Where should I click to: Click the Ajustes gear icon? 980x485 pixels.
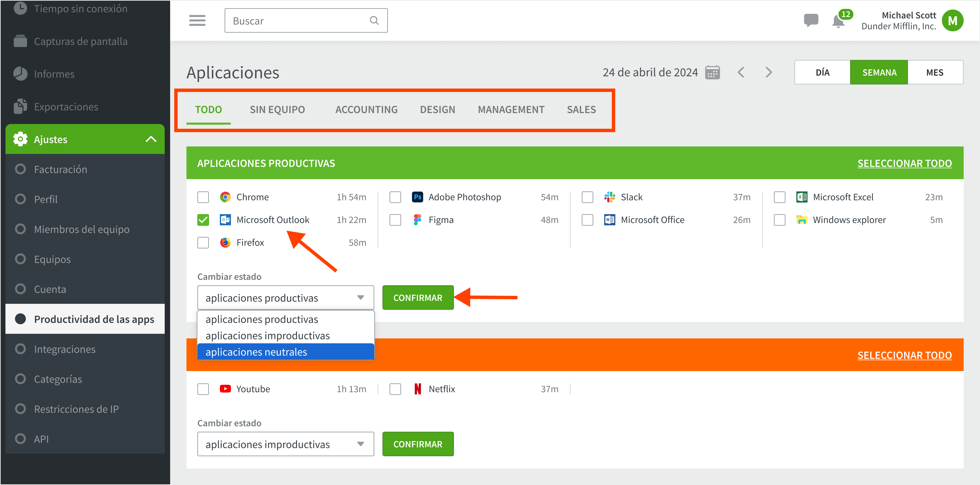tap(20, 139)
